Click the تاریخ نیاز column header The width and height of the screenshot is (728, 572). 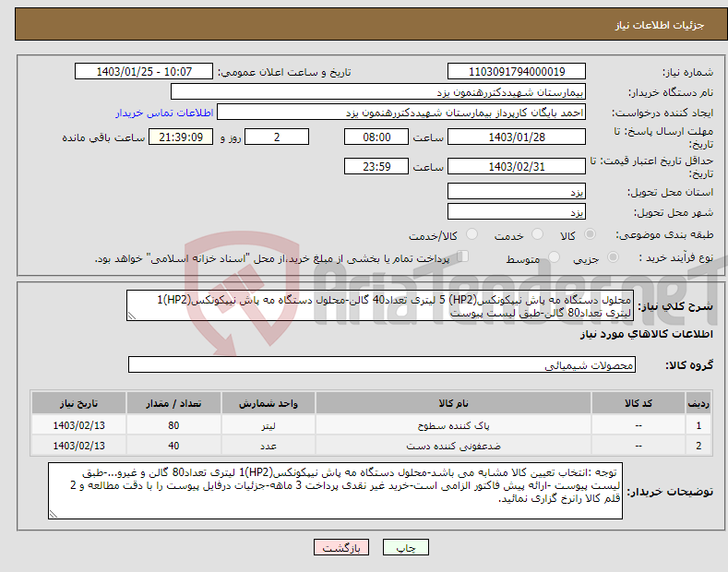(79, 403)
